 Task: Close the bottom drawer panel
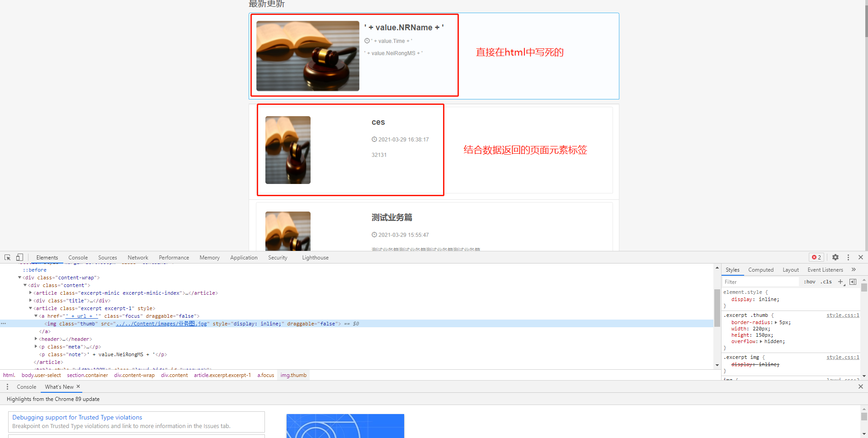(861, 386)
